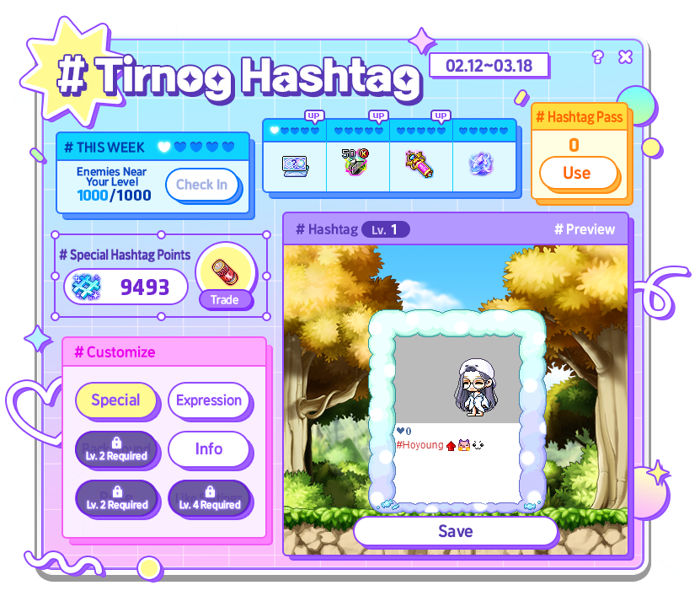Click the Check In button
Image resolution: width=700 pixels, height=596 pixels.
click(202, 185)
